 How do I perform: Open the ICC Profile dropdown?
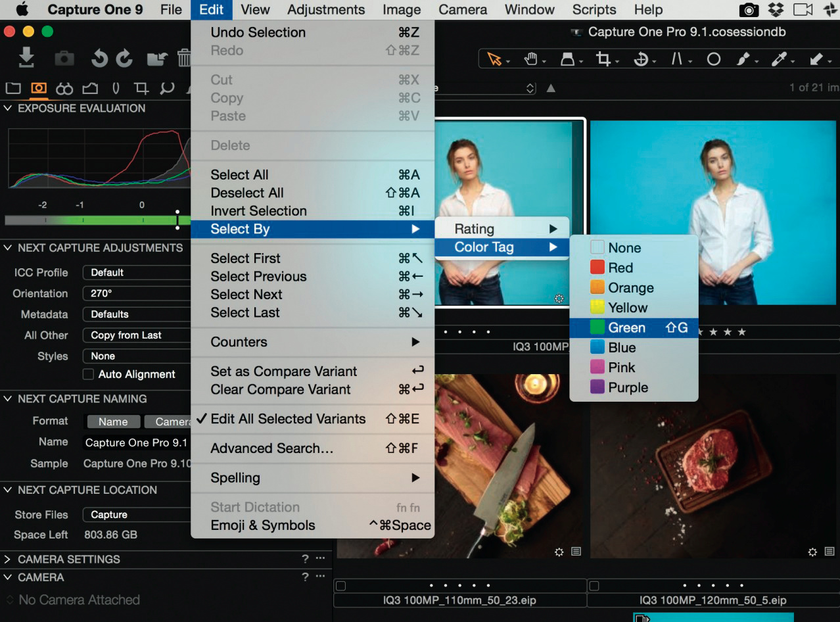(x=136, y=272)
